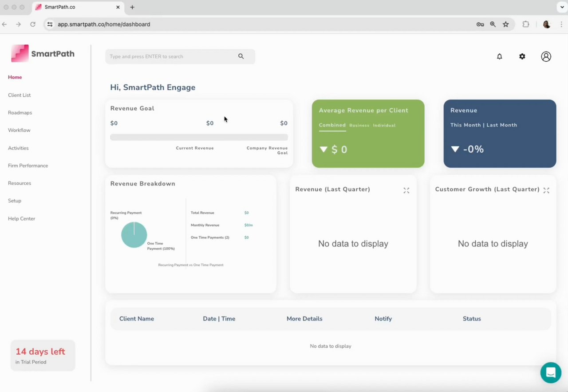Open the Chrome profile avatar

point(547,24)
